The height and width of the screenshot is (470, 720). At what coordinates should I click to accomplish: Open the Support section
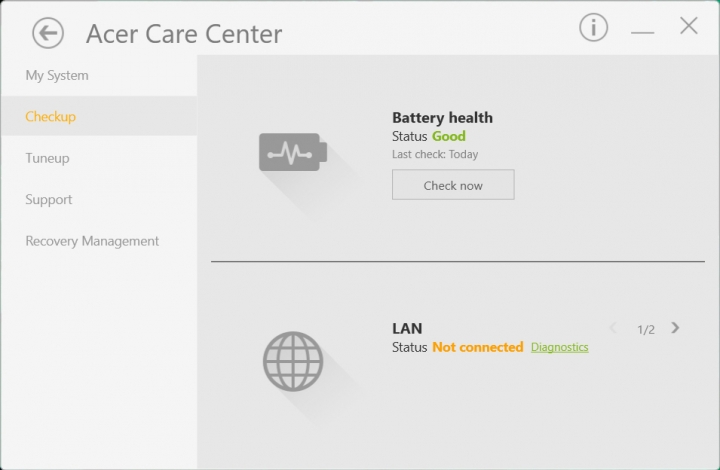[x=49, y=199]
